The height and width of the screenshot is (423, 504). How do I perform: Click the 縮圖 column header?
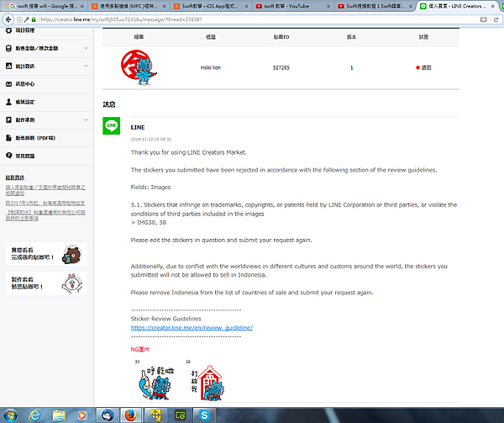coord(139,37)
